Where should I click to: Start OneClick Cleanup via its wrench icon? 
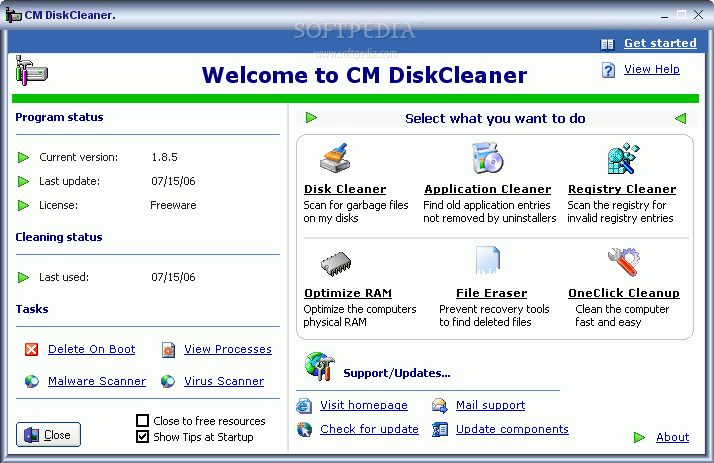pos(623,262)
